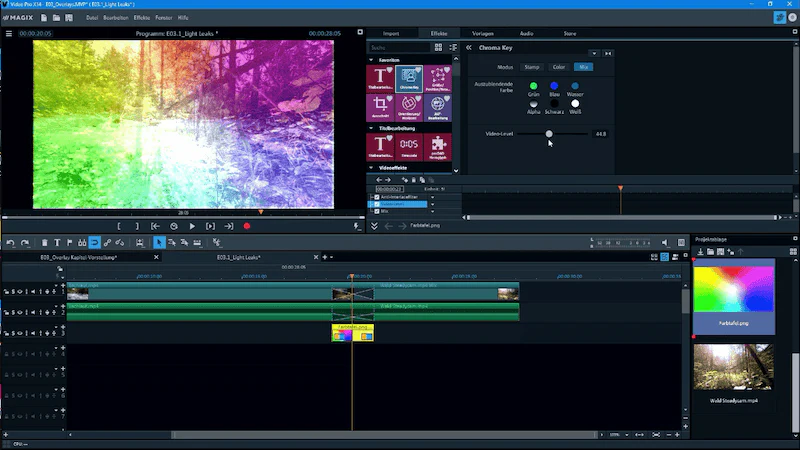
Task: Switch effects to the grid tile view icon
Action: (x=438, y=47)
